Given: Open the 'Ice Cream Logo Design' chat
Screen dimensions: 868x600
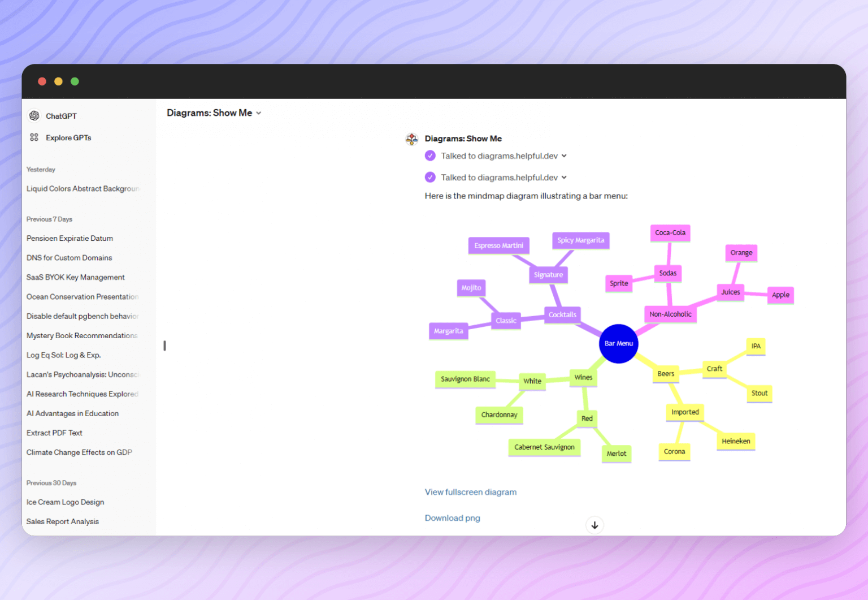Looking at the screenshot, I should [65, 502].
